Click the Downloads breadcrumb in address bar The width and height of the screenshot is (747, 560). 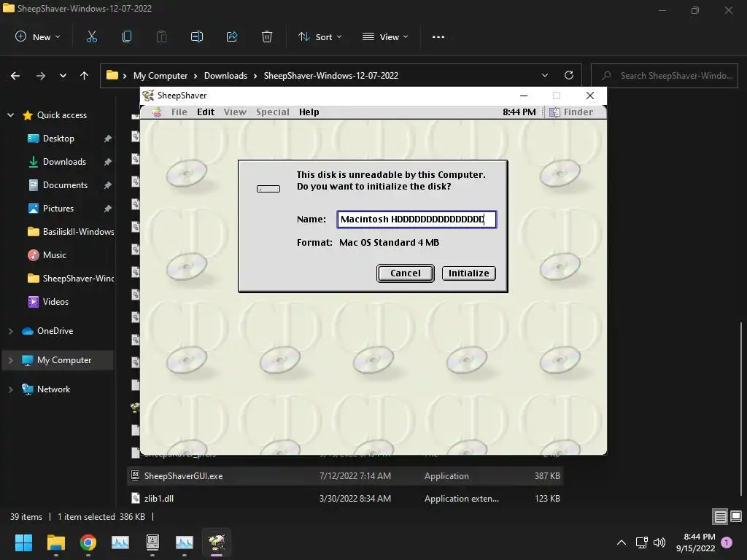pos(226,76)
